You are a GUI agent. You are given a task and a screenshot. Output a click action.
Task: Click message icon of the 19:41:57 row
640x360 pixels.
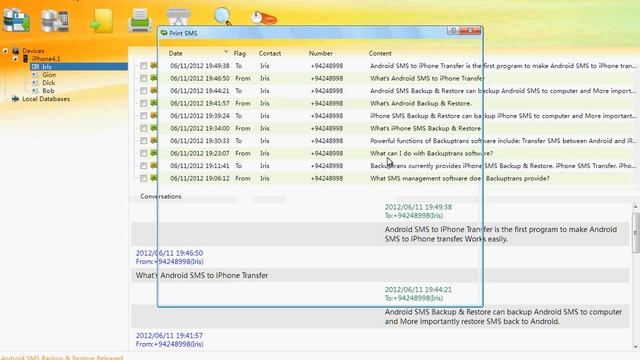point(154,103)
